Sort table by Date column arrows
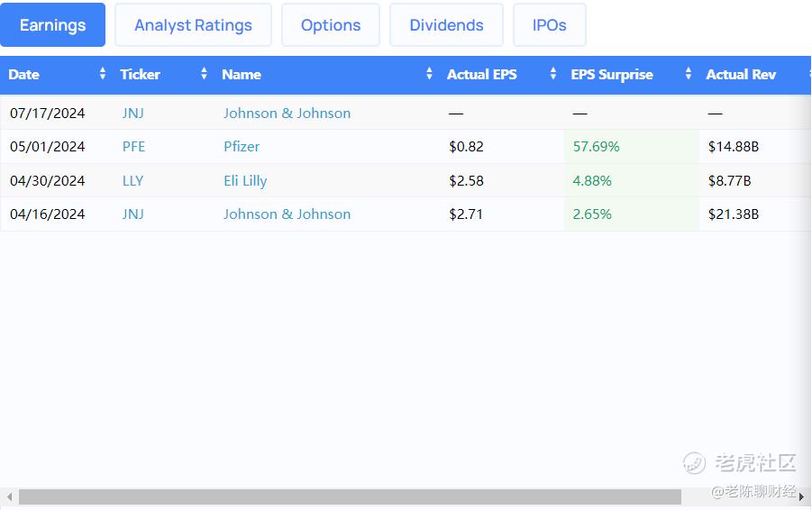This screenshot has height=510, width=812. 102,75
